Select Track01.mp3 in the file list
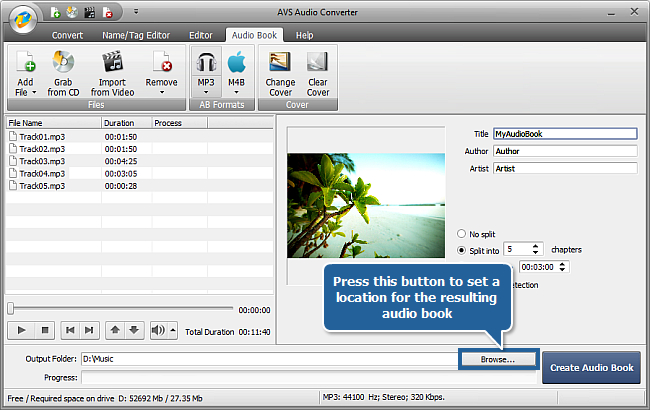The width and height of the screenshot is (650, 410). pos(42,137)
